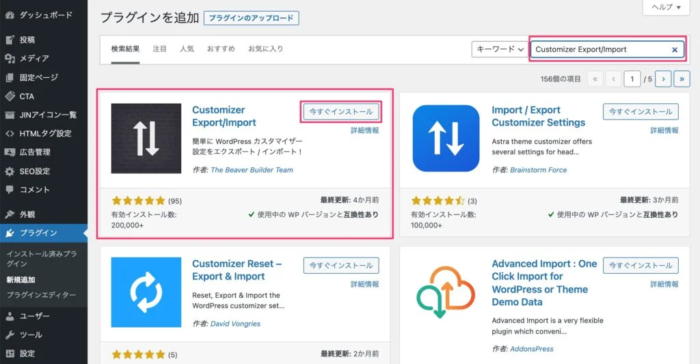
Task: Click the Customizer Export/Import title link
Action: pyautogui.click(x=224, y=116)
